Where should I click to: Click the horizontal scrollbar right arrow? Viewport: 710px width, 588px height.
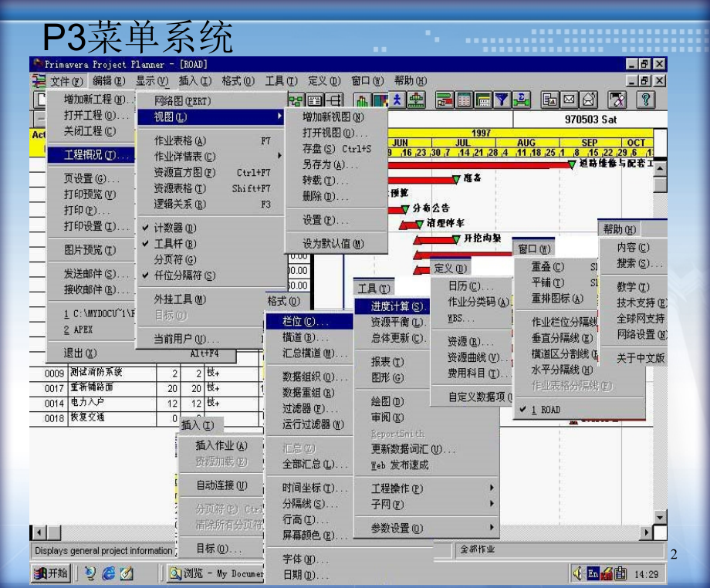tap(647, 532)
